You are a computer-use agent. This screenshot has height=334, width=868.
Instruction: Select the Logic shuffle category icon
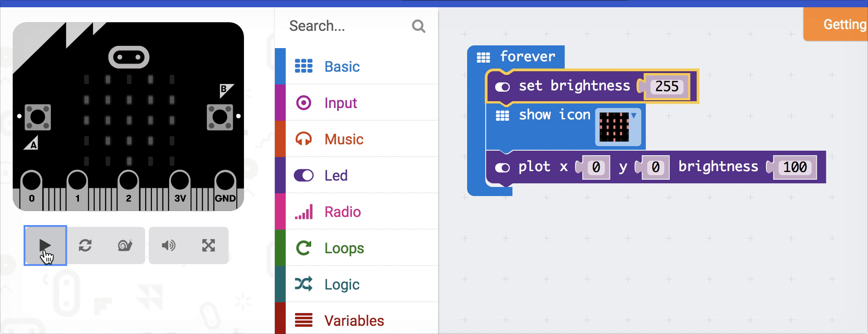[x=304, y=284]
